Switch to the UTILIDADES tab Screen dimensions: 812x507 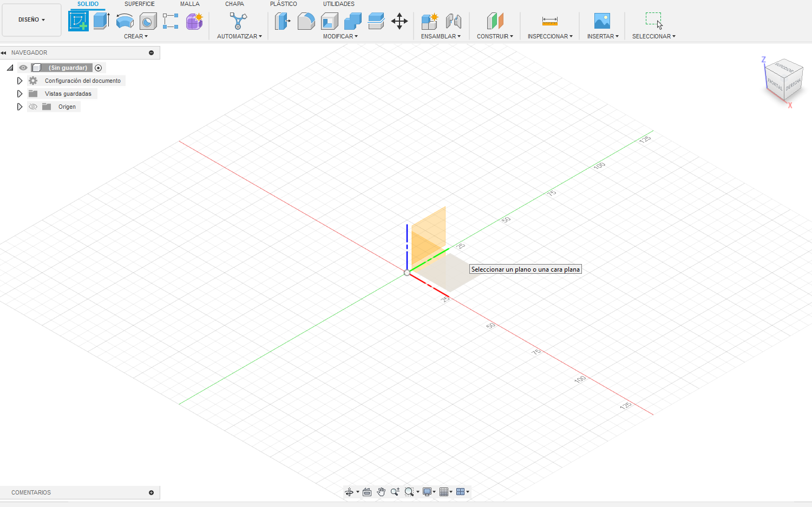click(x=339, y=4)
